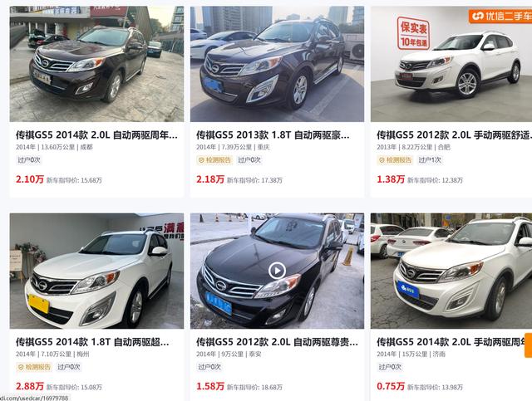Click the 2.10万 price on first listing
The image size is (532, 401).
[30, 179]
